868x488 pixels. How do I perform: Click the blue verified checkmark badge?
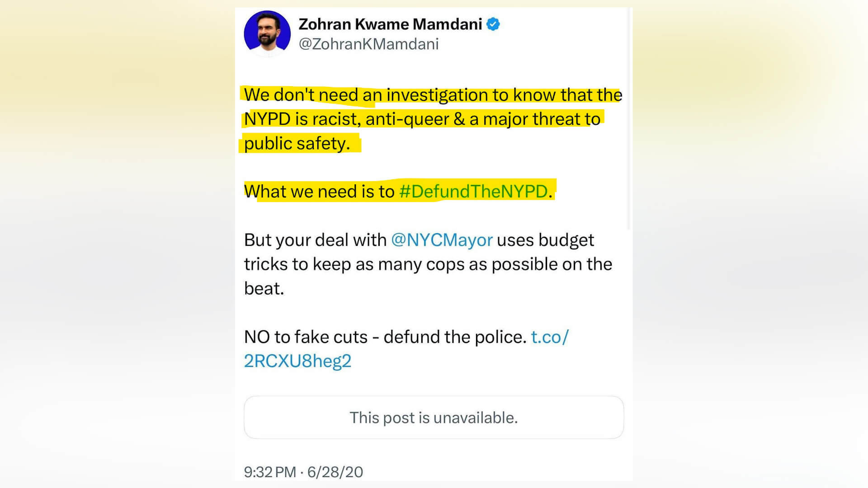493,24
